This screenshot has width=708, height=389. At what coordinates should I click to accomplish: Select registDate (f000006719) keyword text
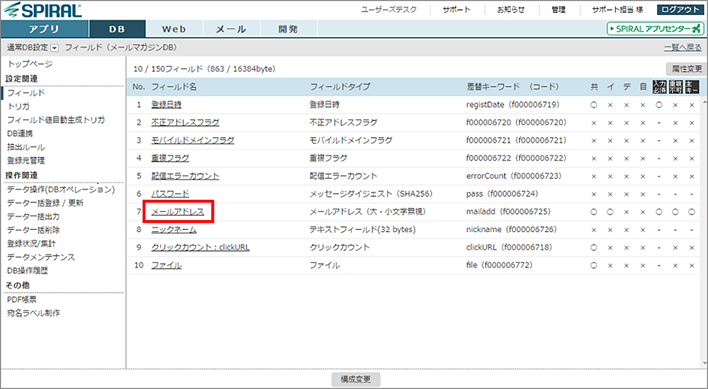[x=513, y=105]
